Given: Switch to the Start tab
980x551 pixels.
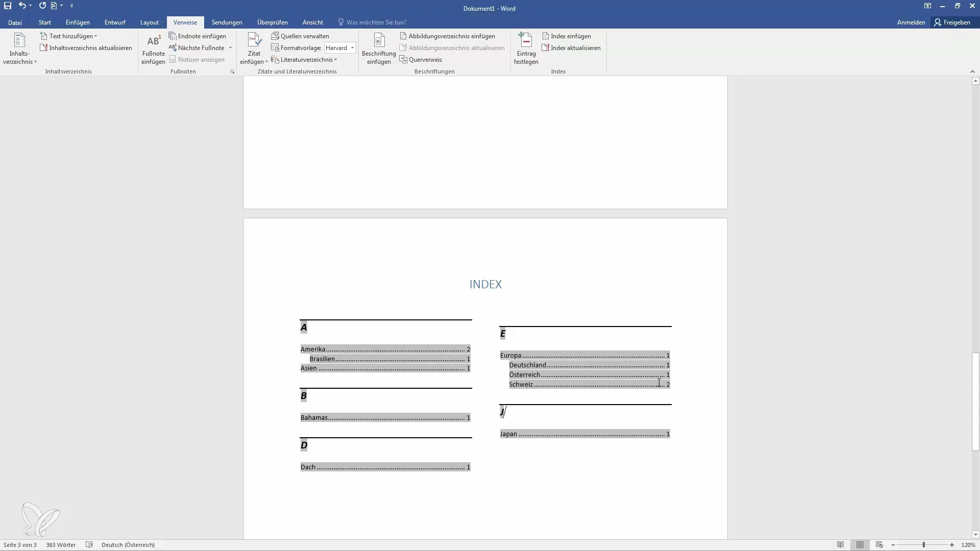Looking at the screenshot, I should coord(45,22).
